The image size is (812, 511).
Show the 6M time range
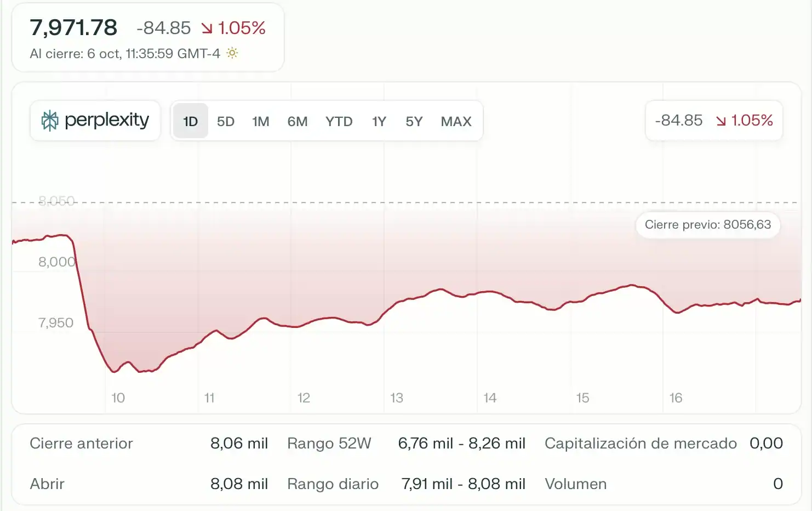tap(297, 121)
